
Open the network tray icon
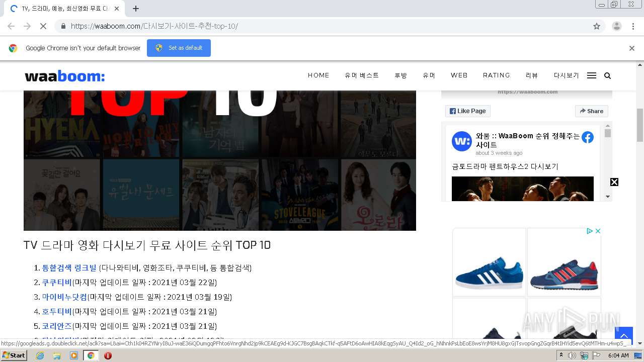(x=584, y=355)
